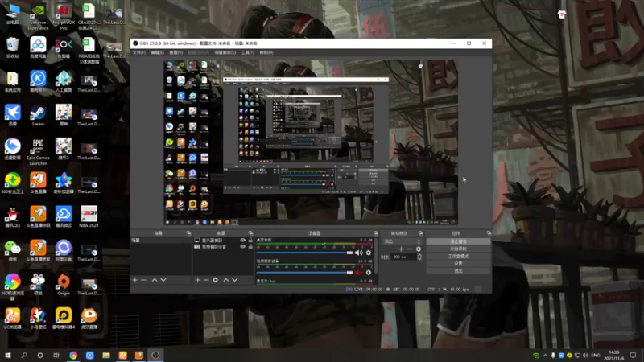
Task: Add a new source with the plus icon
Action: (197, 280)
